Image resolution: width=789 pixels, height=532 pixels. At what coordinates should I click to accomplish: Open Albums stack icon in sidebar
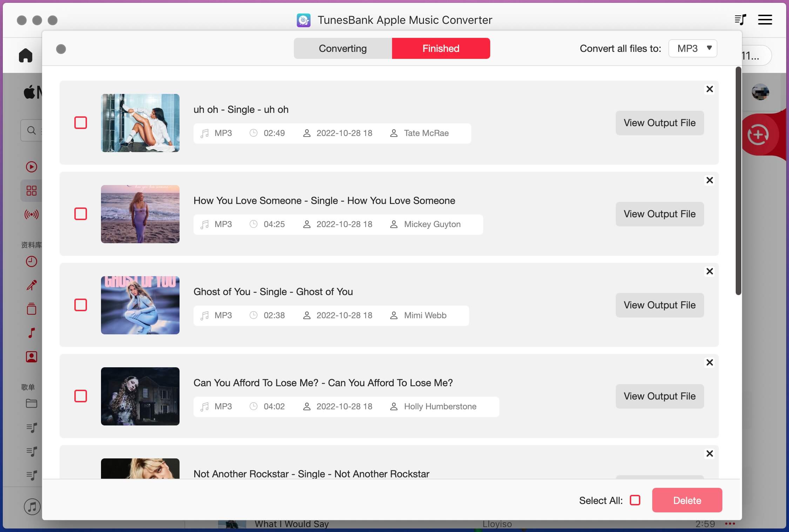(x=32, y=309)
